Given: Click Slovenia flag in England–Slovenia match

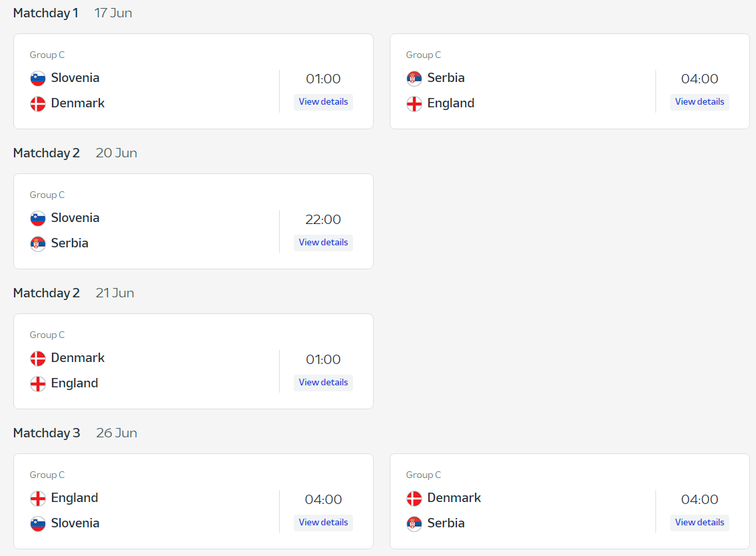Looking at the screenshot, I should pos(38,524).
